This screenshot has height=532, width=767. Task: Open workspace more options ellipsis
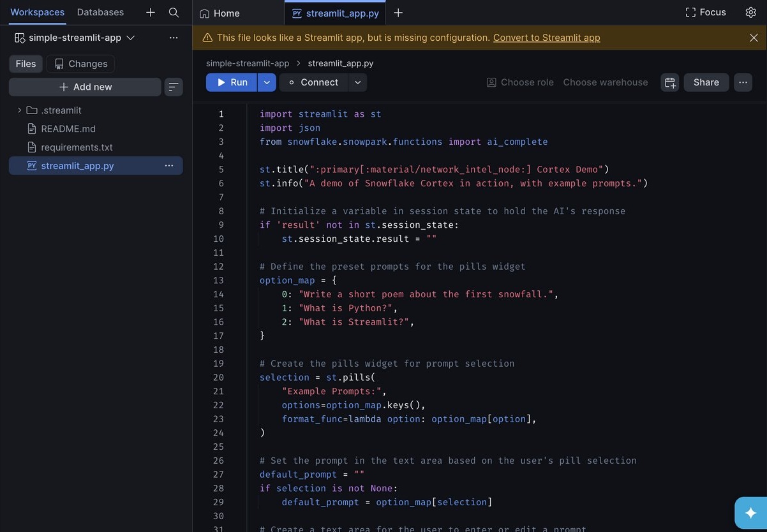174,38
